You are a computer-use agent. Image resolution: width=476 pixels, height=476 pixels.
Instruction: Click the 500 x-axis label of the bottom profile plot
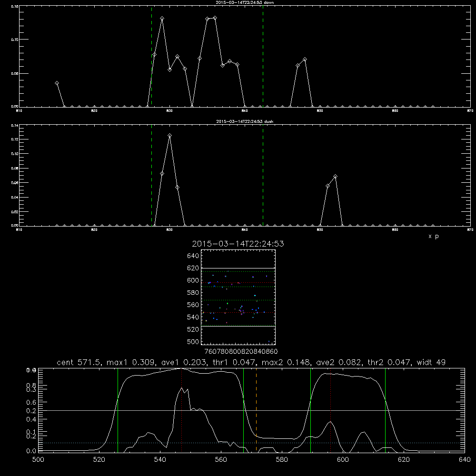pos(38,460)
